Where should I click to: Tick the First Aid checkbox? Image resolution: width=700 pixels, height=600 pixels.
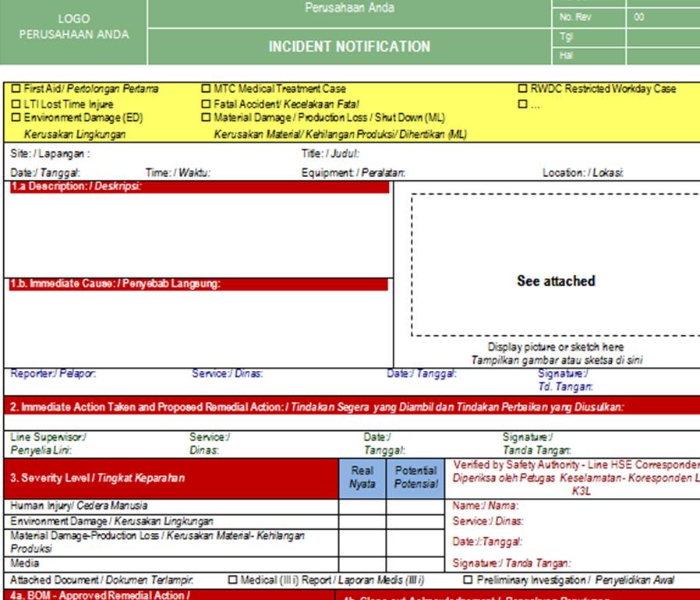click(x=16, y=88)
